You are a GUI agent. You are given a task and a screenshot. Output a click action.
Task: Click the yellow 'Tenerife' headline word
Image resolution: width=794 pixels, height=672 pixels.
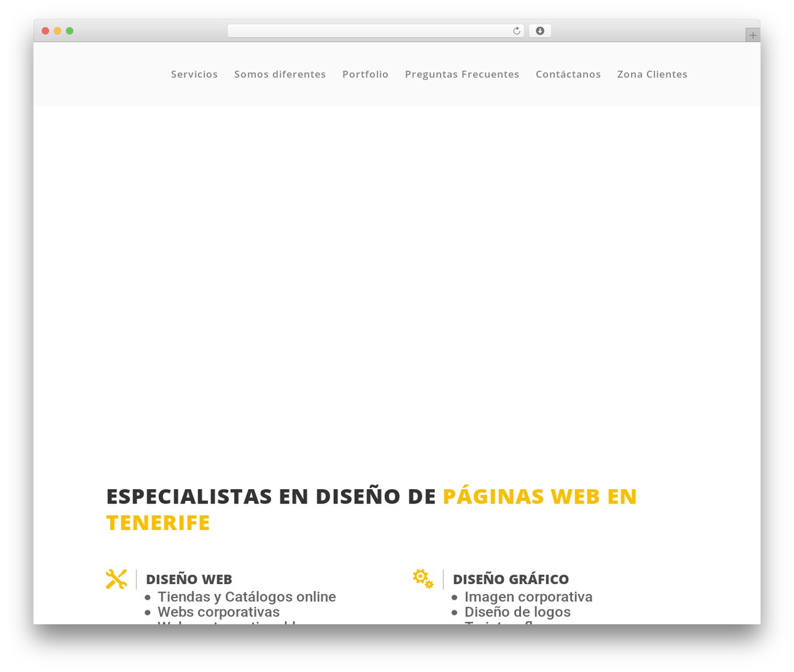(158, 523)
